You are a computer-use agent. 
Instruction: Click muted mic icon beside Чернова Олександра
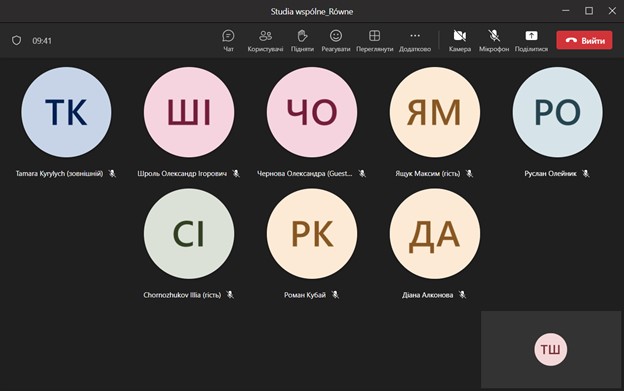pos(362,173)
